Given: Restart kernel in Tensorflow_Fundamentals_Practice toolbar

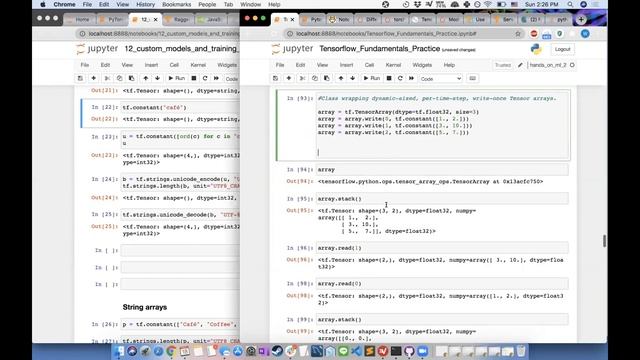Looking at the screenshot, I should pyautogui.click(x=400, y=78).
